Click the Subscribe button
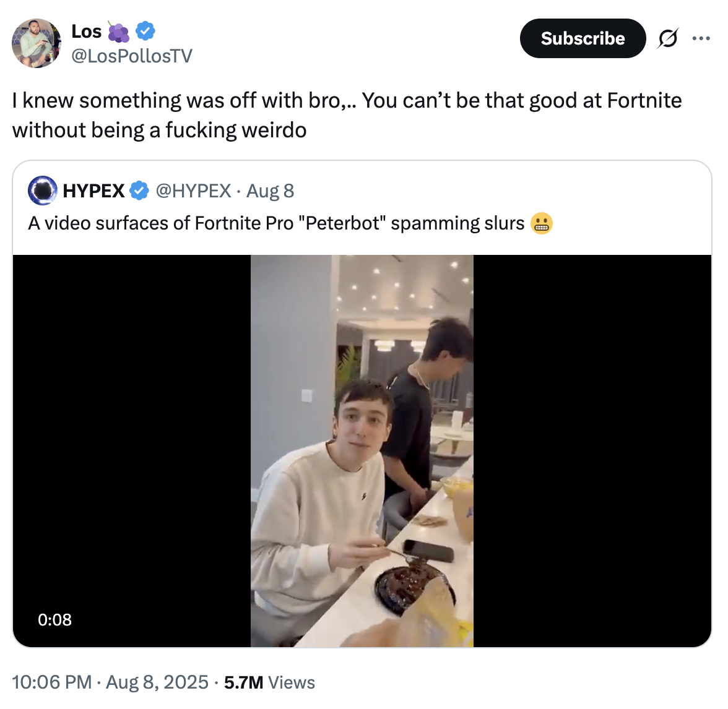 pos(582,38)
